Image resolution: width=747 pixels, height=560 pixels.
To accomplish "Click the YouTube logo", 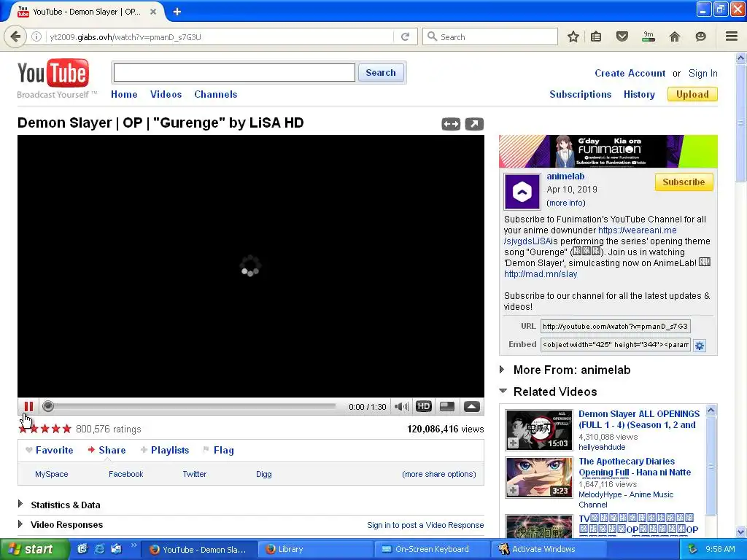I will tap(53, 73).
